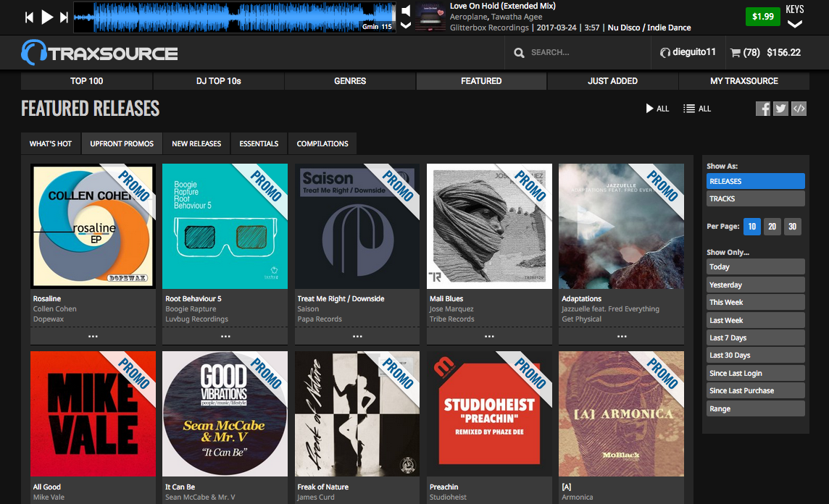The width and height of the screenshot is (829, 504).
Task: Expand the ellipsis under the Rosaline release
Action: point(93,336)
